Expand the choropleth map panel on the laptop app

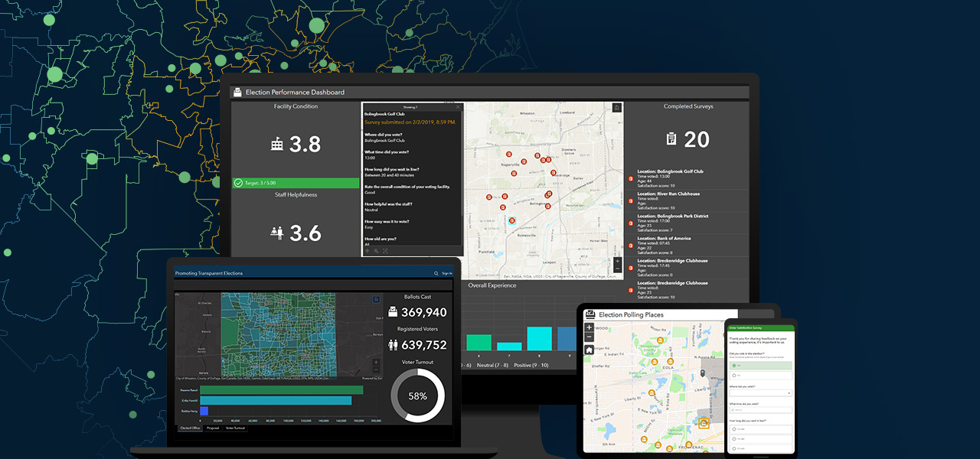coord(376,299)
